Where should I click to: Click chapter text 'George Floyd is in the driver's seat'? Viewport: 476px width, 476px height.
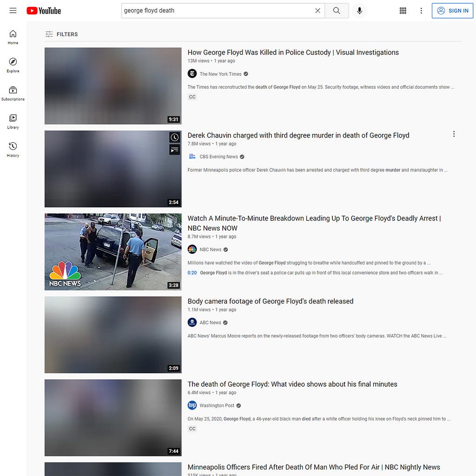point(321,272)
